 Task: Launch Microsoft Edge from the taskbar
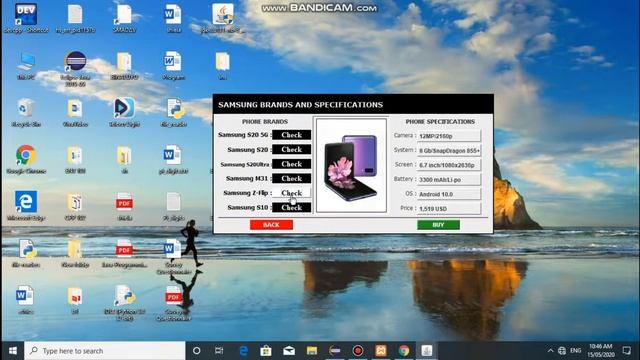pos(243,351)
